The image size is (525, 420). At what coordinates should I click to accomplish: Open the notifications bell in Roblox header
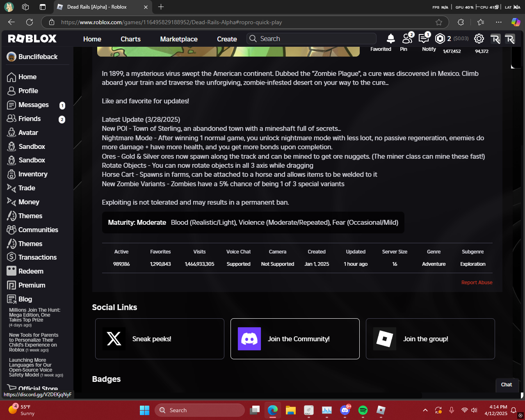391,39
